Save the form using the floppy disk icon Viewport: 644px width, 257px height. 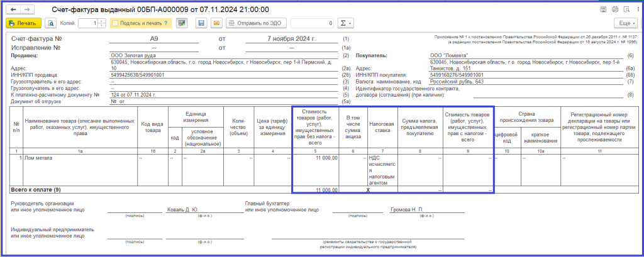[201, 23]
